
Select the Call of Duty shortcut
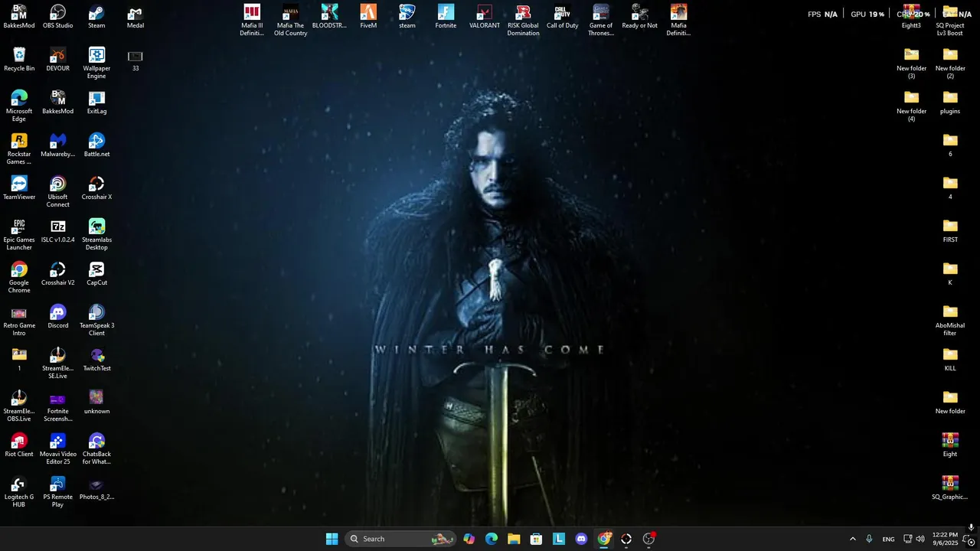click(x=562, y=17)
